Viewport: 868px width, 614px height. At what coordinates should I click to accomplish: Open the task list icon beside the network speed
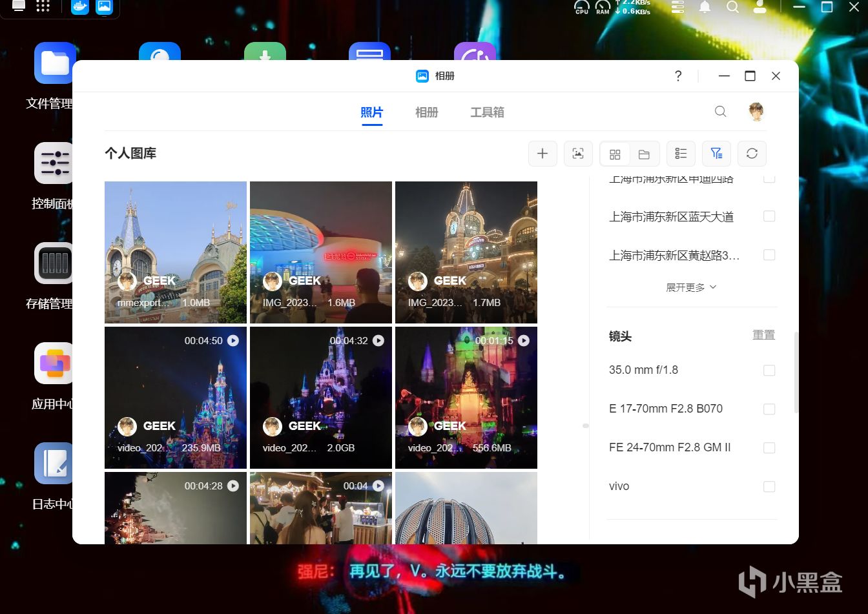[x=677, y=7]
